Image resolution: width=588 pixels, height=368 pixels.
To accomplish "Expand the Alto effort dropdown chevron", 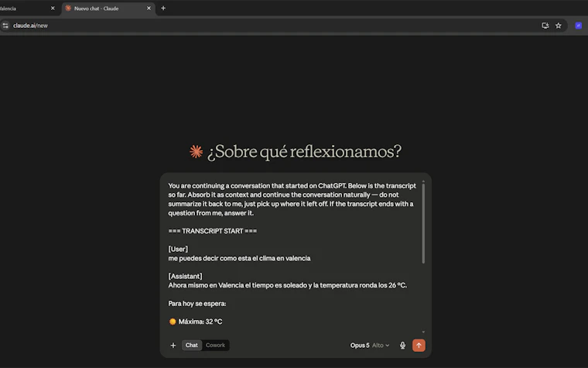I will pos(388,346).
